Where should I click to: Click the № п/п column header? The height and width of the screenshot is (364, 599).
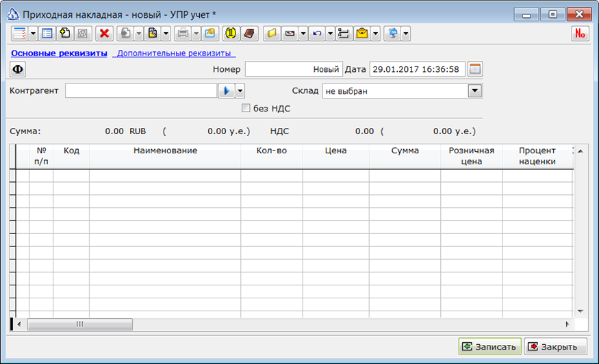41,156
